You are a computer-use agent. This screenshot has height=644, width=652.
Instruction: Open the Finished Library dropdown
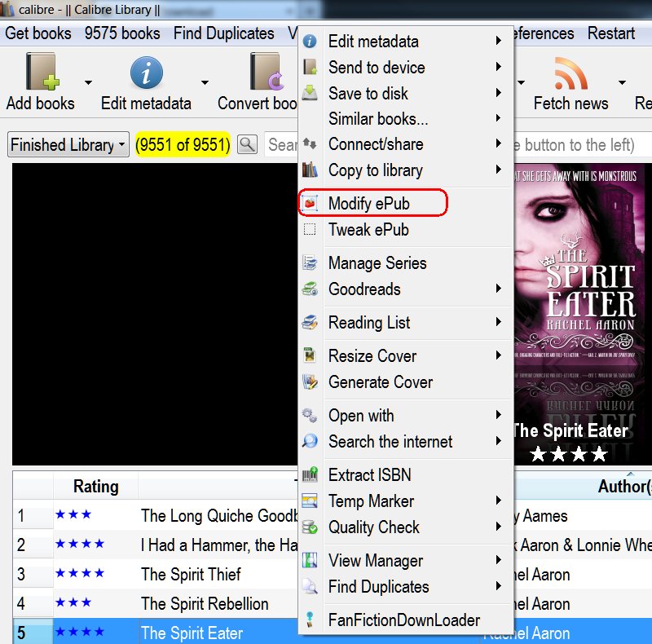point(68,145)
